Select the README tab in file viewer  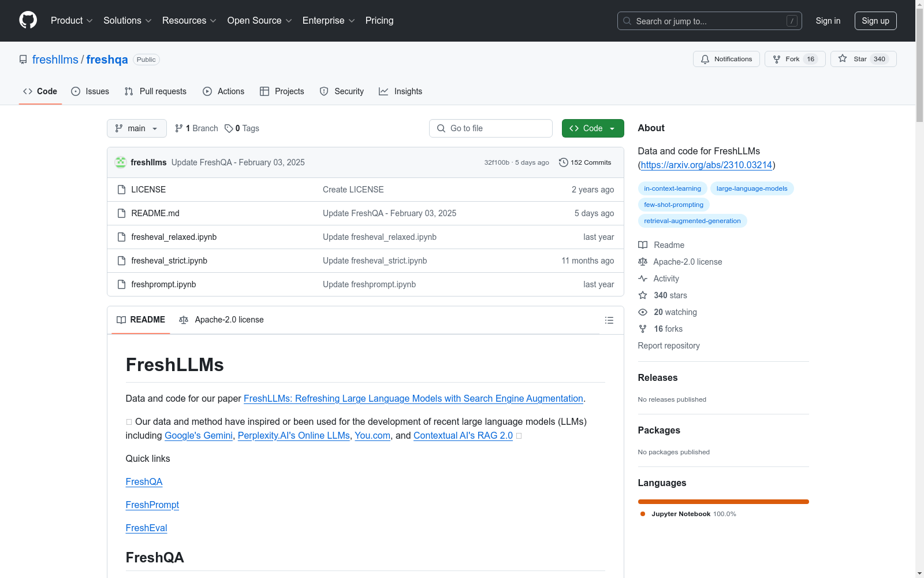coord(141,320)
